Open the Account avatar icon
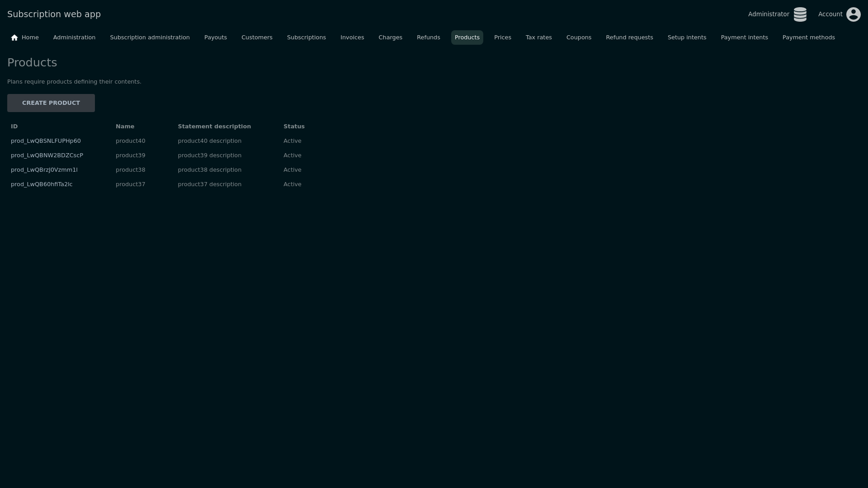The width and height of the screenshot is (868, 488). coord(853,14)
